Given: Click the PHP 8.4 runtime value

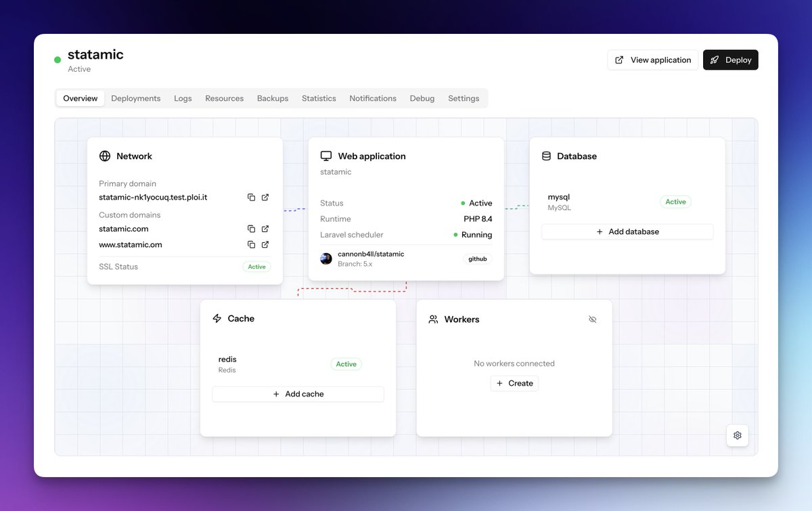Looking at the screenshot, I should [478, 219].
